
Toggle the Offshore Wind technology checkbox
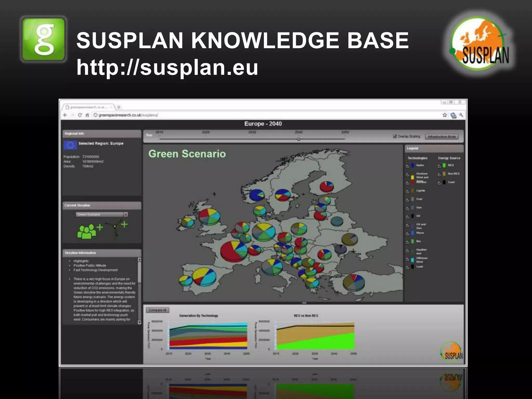click(x=407, y=260)
